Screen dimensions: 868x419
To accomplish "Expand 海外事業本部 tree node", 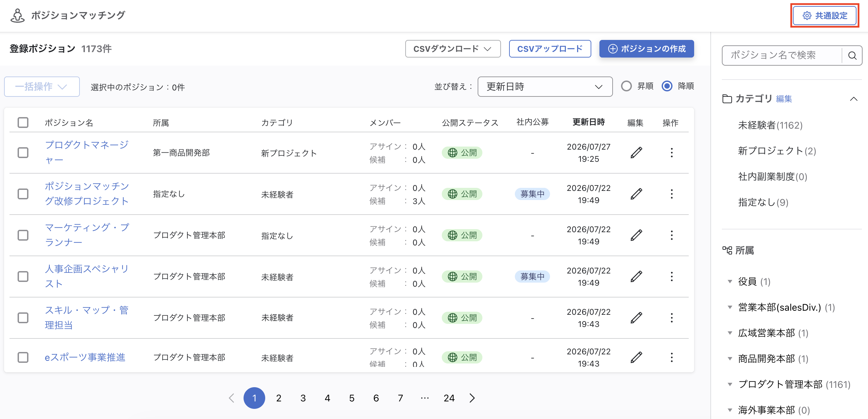I will [x=730, y=410].
